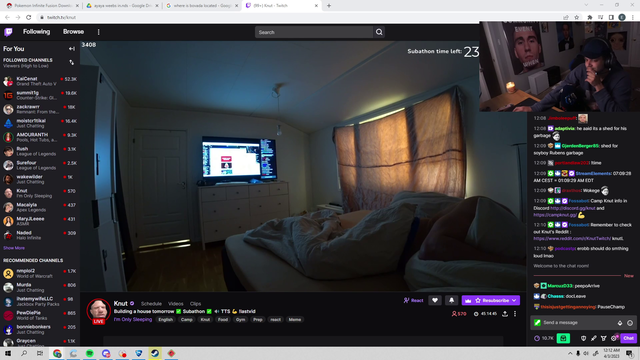Open summit1g channel in sidebar

(40, 95)
